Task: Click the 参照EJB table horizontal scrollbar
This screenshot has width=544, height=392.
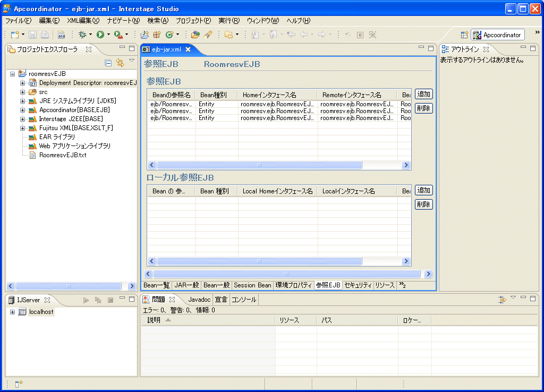Action: (x=259, y=165)
